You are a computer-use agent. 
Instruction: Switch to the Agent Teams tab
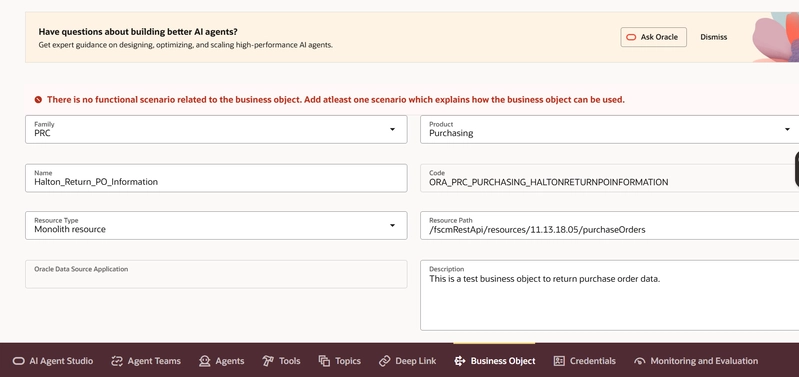coord(146,361)
